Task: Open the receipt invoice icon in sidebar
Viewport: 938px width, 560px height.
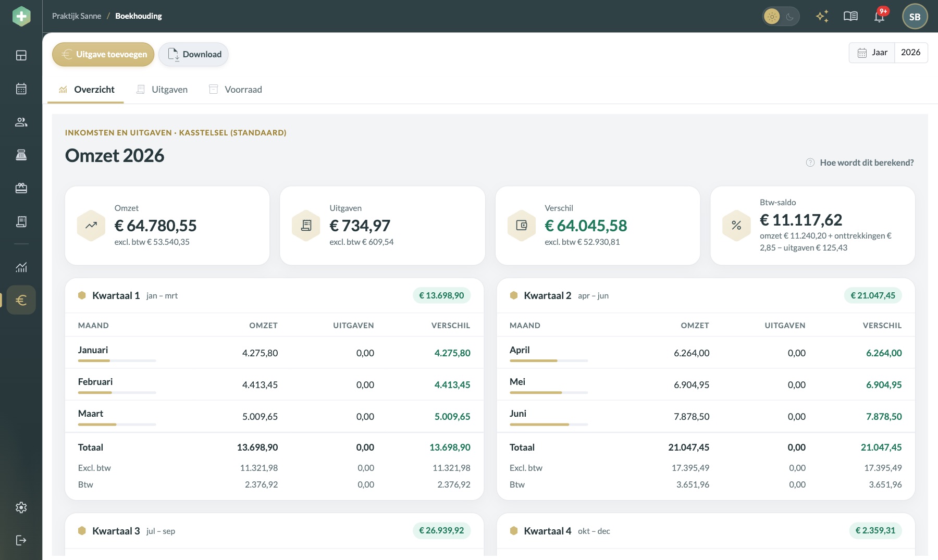Action: coord(21,221)
